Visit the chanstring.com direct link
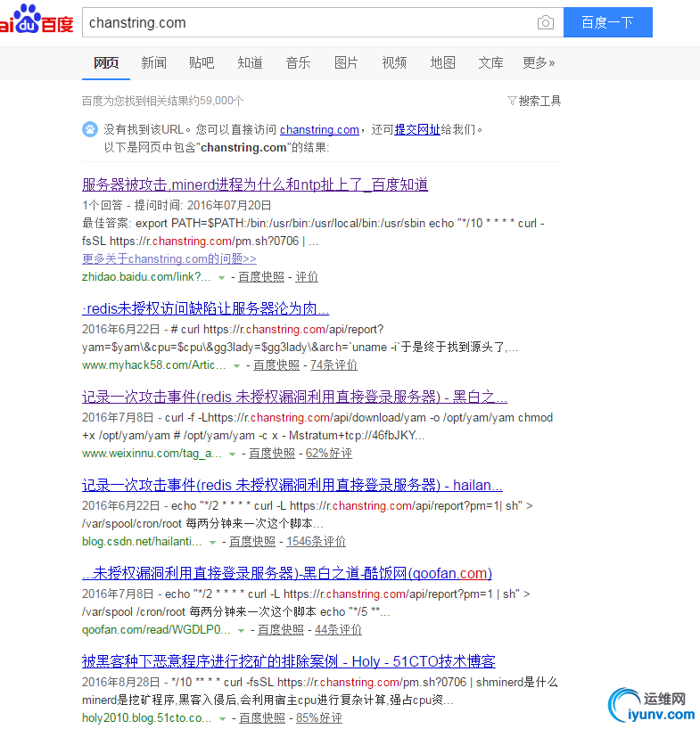Screen dimensions: 700x729 point(319,130)
